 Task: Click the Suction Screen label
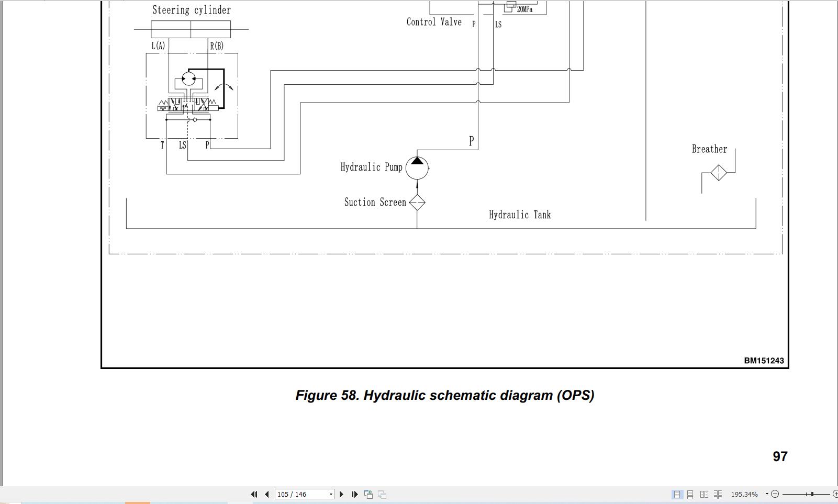click(x=375, y=202)
